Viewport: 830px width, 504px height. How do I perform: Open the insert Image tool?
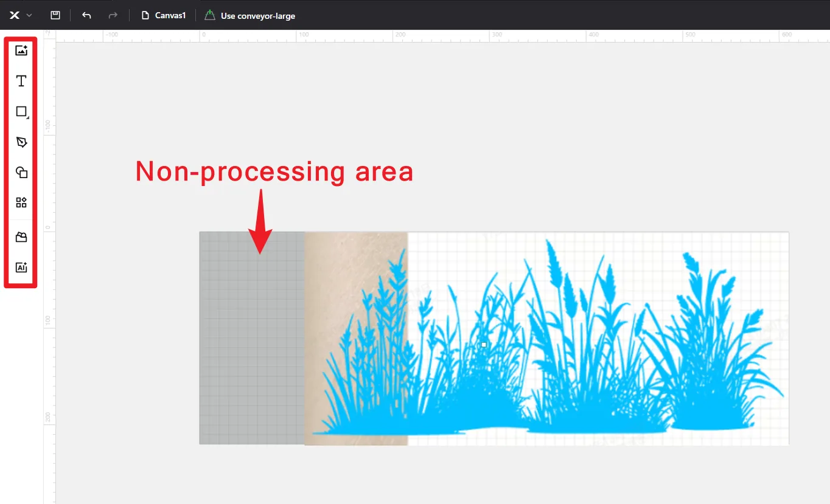point(21,50)
